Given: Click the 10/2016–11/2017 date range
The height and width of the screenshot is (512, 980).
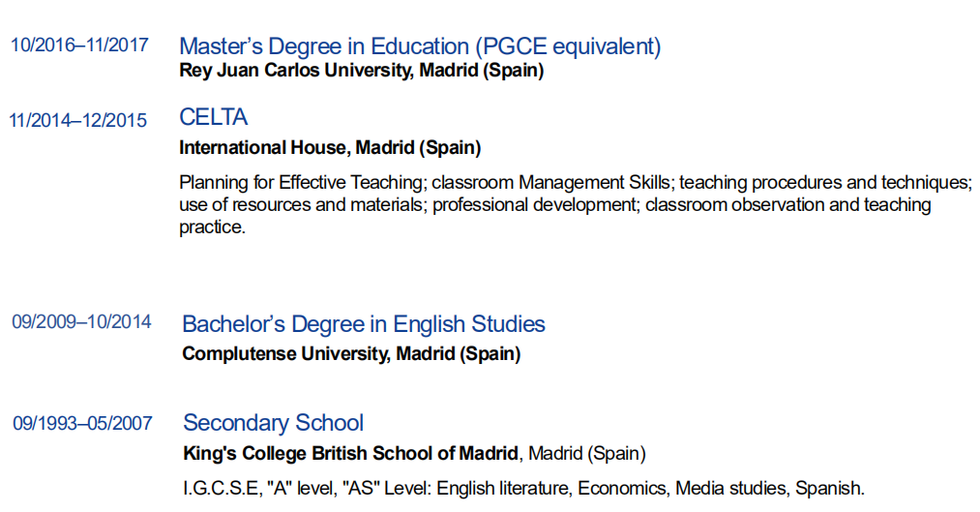Looking at the screenshot, I should pos(79,45).
